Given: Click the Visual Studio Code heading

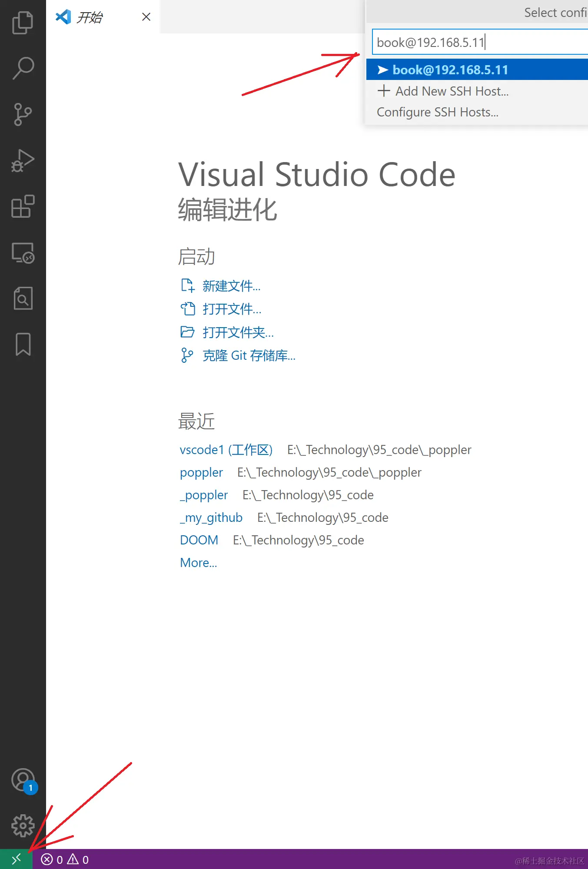Looking at the screenshot, I should (317, 174).
